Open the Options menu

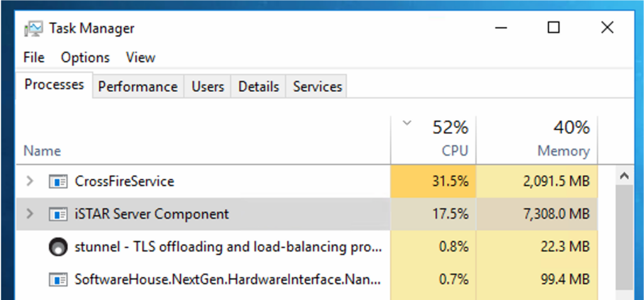coord(85,57)
